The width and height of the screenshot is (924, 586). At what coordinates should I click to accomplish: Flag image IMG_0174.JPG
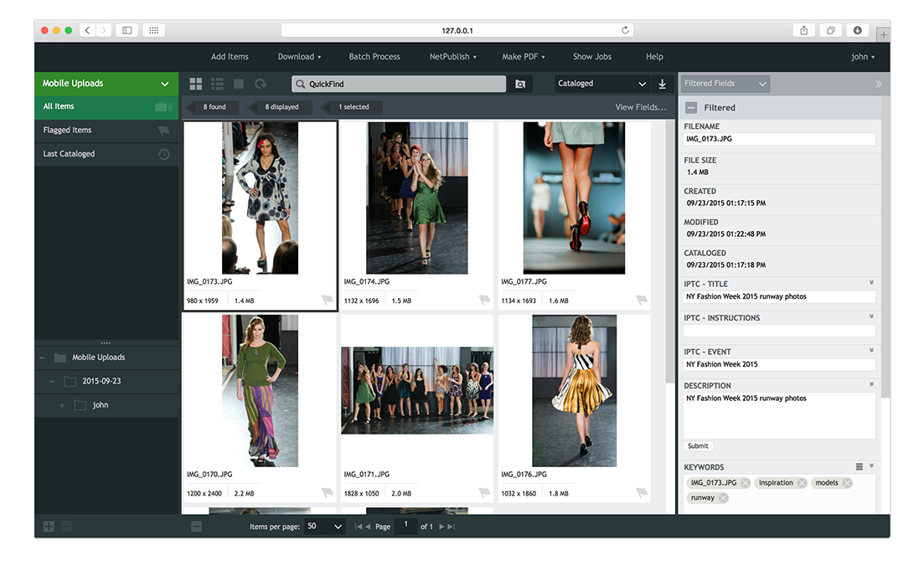pos(484,300)
